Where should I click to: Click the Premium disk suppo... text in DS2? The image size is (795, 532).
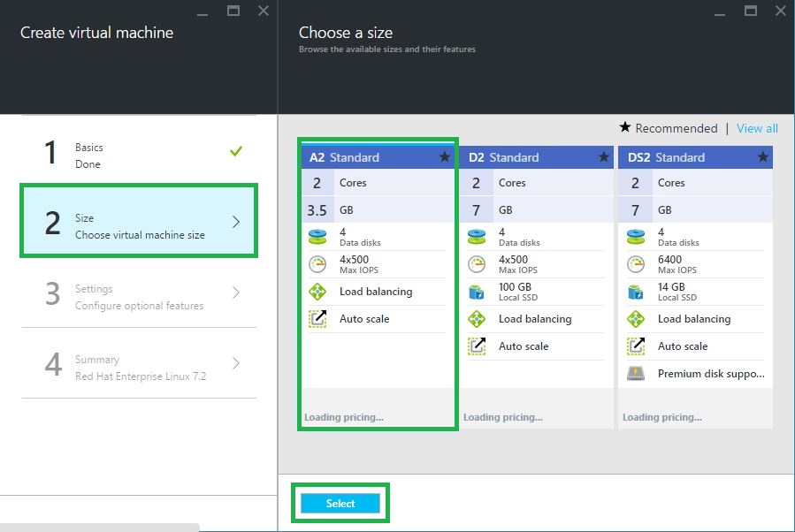[711, 374]
